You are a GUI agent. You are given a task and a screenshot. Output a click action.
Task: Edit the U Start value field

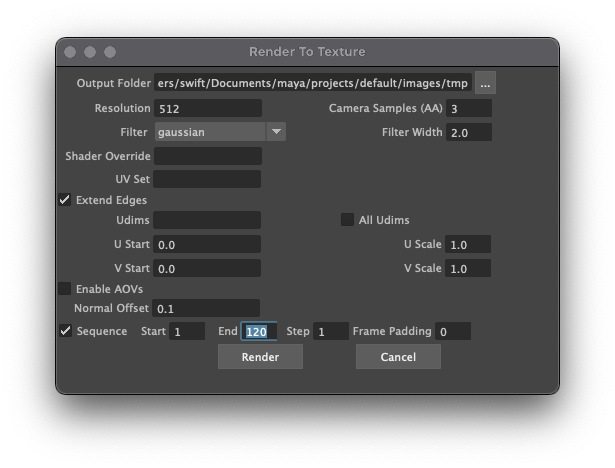click(207, 244)
